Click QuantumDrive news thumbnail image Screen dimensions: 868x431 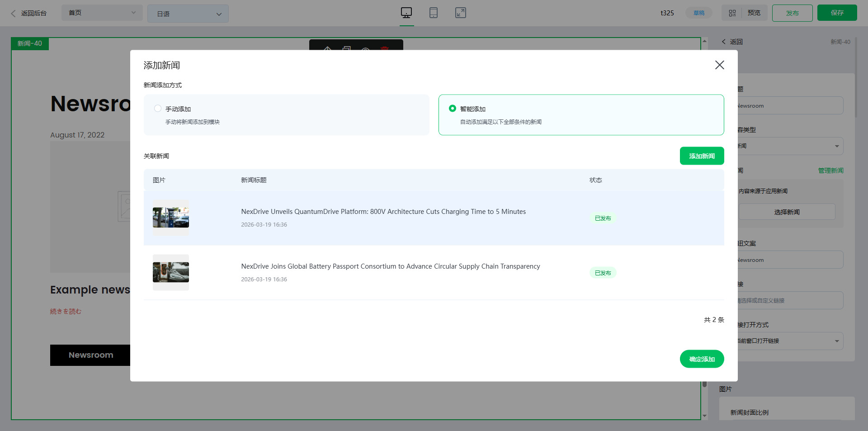pos(171,218)
